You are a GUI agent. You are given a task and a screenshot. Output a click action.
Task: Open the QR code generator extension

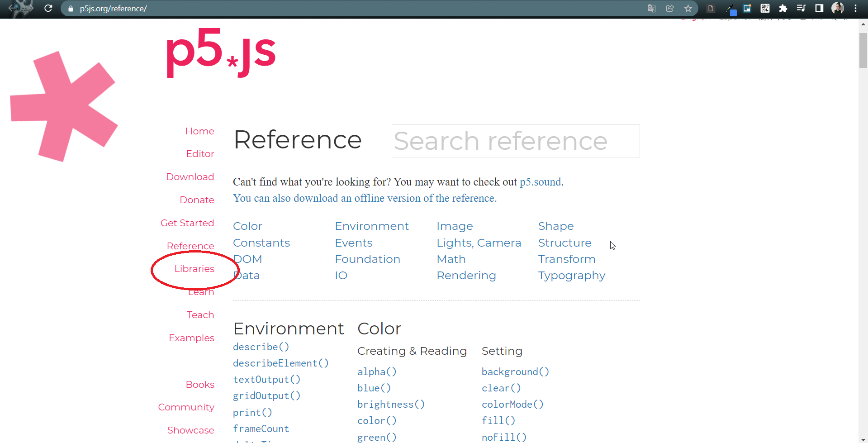(765, 8)
